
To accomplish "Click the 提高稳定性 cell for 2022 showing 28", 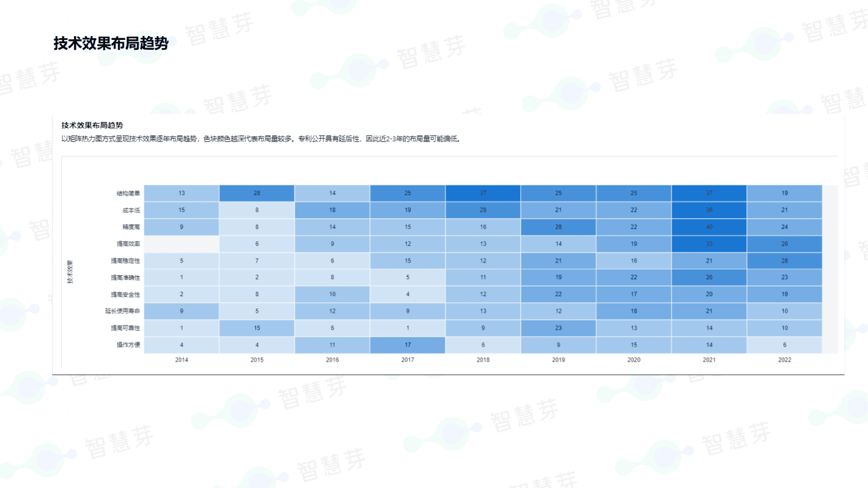I will pyautogui.click(x=784, y=261).
